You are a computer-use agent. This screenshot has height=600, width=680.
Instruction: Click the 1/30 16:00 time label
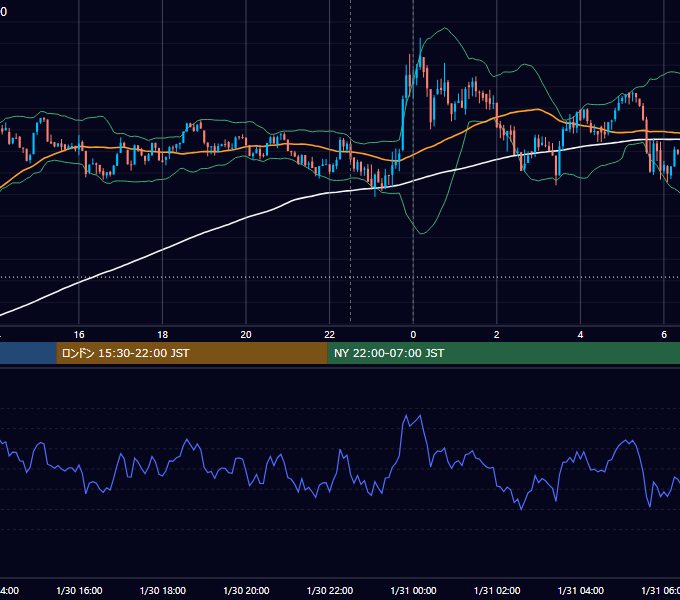coord(79,590)
